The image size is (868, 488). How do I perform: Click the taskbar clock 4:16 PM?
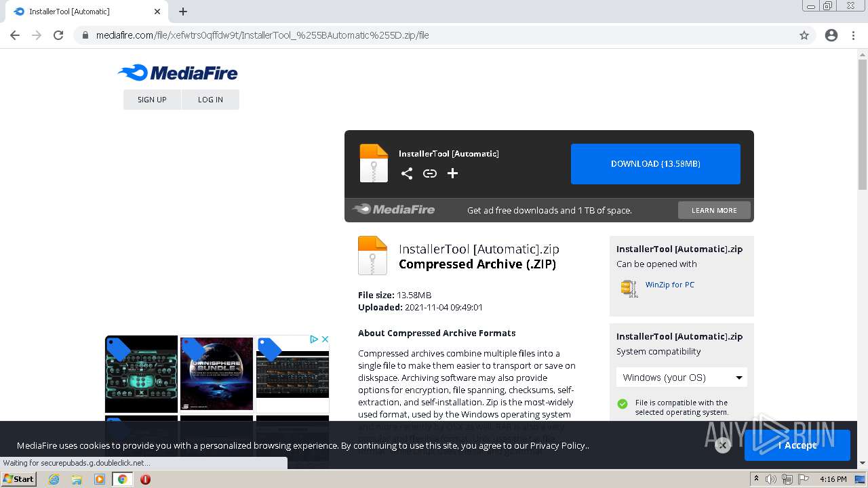[x=833, y=479]
